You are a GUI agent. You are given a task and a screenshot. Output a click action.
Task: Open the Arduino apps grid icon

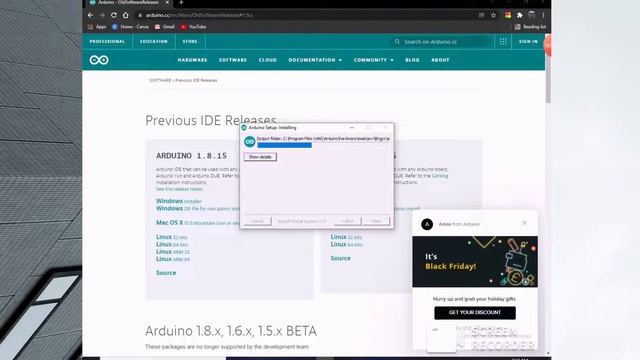[x=503, y=42]
